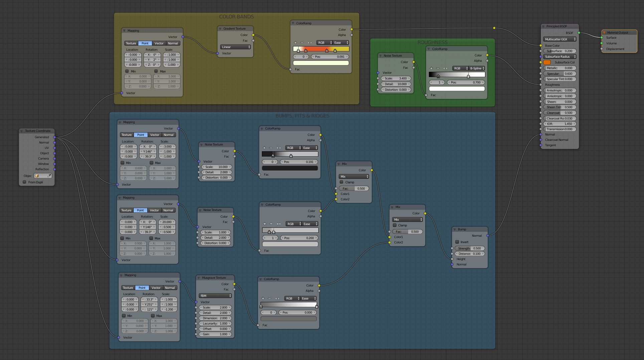Click the Specular slider in Principled BSDF
Image resolution: width=644 pixels, height=360 pixels.
pos(559,74)
